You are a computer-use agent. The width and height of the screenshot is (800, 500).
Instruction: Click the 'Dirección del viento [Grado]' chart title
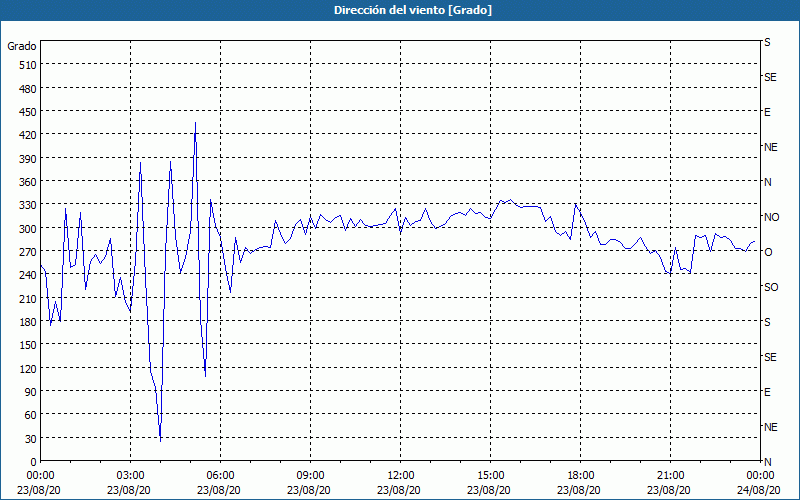tap(413, 10)
